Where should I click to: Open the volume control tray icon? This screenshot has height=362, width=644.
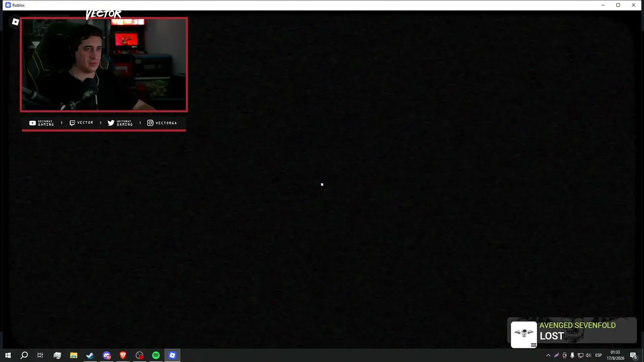[588, 355]
